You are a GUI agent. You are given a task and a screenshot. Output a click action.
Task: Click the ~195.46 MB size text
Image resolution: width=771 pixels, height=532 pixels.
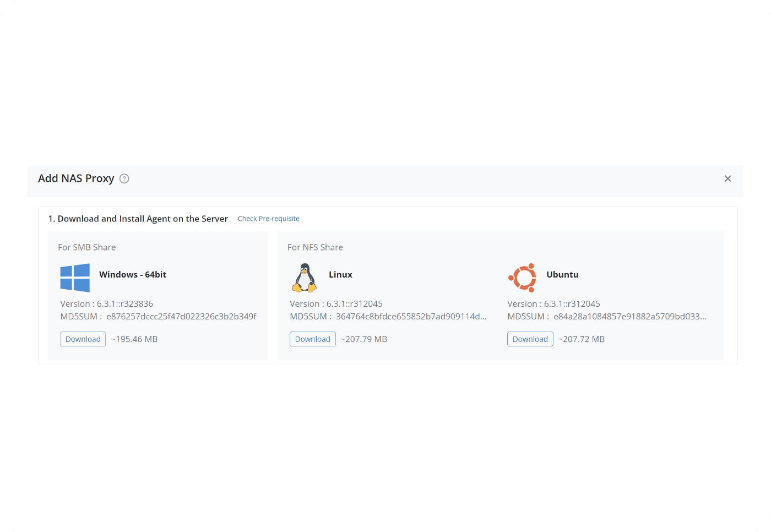[134, 339]
